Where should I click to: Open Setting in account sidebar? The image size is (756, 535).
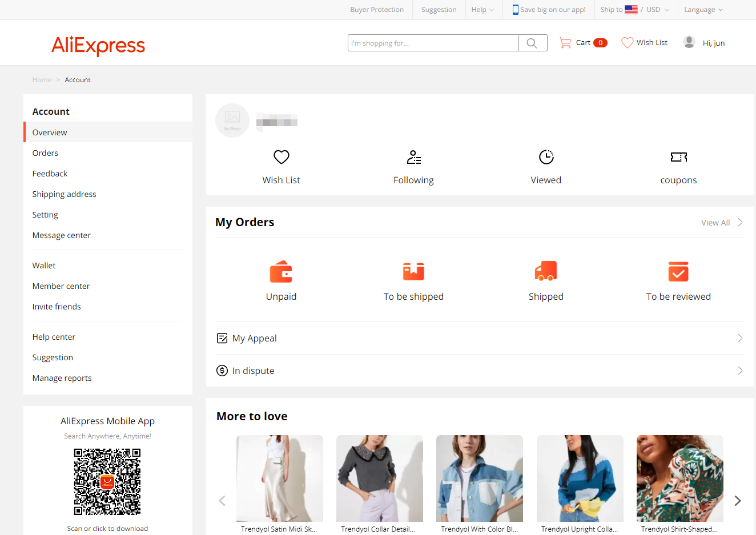point(45,215)
